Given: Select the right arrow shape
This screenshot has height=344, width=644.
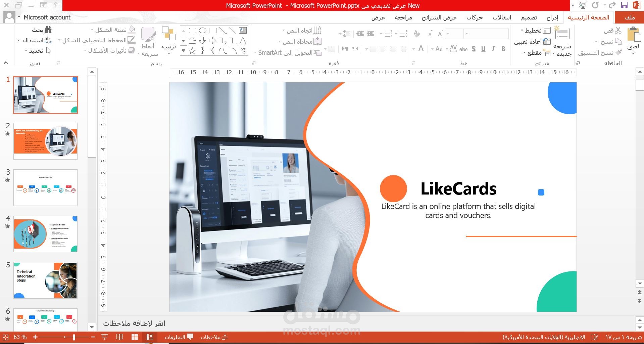Looking at the screenshot, I should [x=212, y=41].
